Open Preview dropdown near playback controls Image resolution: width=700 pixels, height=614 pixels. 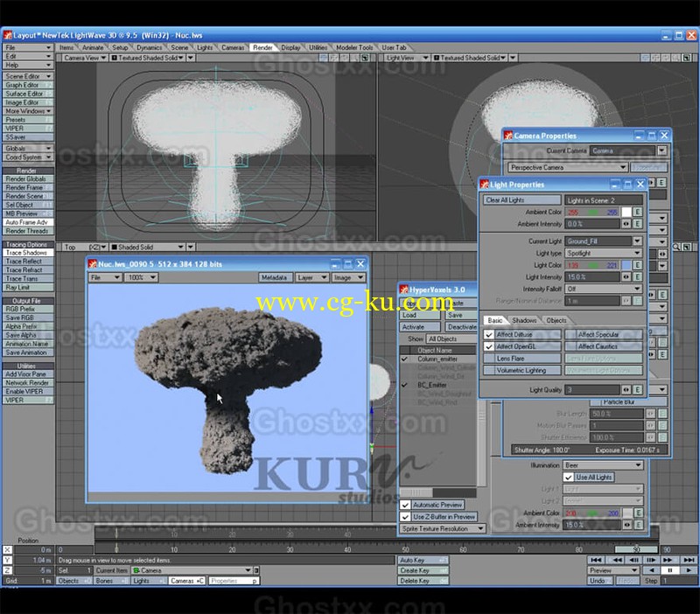click(x=613, y=570)
